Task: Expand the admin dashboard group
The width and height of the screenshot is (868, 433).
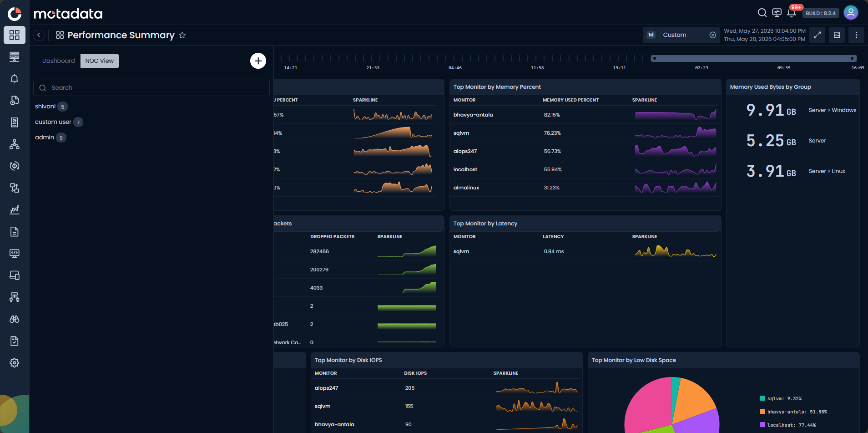Action: tap(50, 138)
